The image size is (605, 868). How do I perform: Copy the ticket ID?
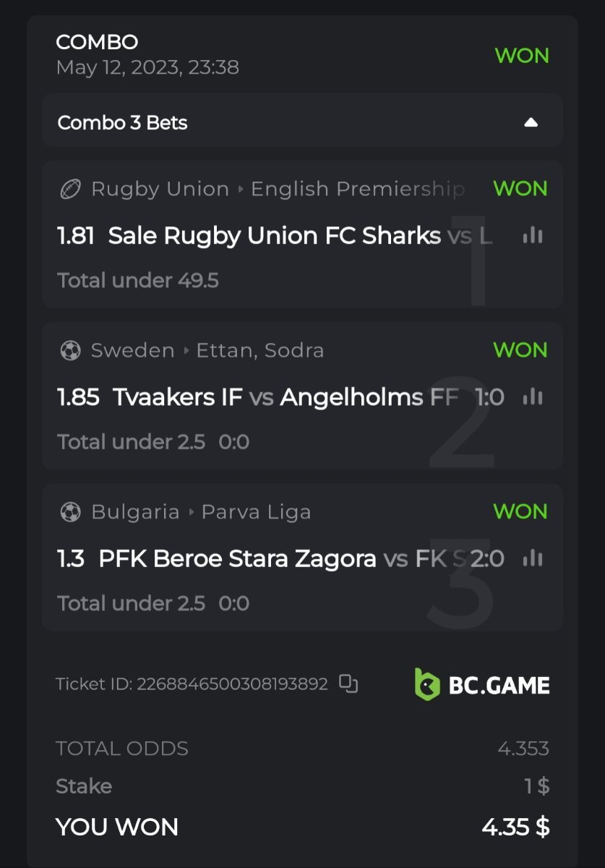(349, 684)
